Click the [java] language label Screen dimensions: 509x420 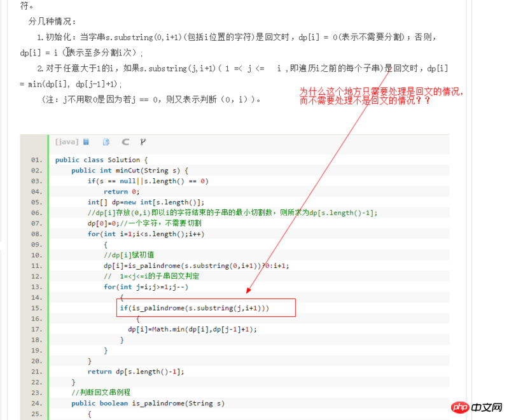click(x=67, y=142)
